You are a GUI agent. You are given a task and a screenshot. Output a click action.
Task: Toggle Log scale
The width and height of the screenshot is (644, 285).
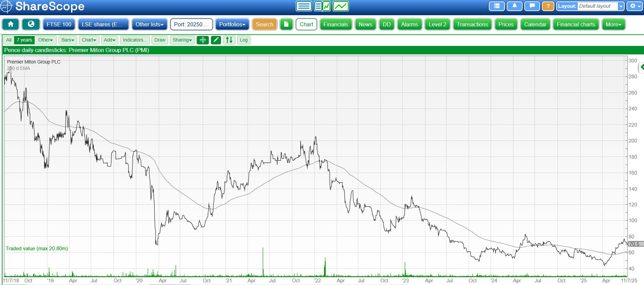pos(244,40)
